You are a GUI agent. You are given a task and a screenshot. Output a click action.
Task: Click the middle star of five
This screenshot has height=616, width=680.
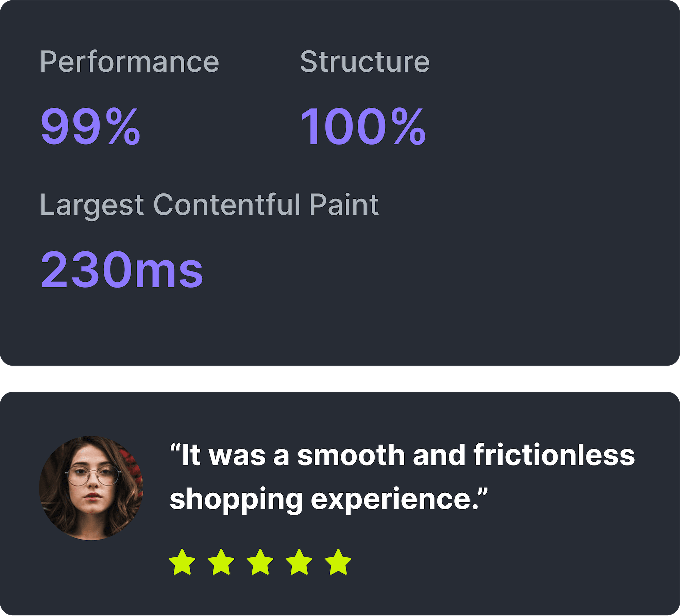point(260,562)
